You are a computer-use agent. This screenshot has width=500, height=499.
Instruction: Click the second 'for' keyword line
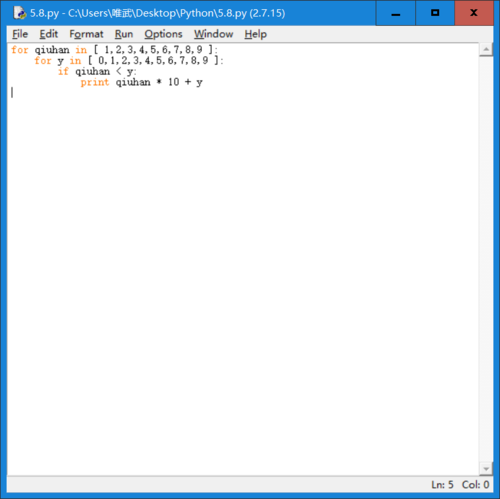click(x=129, y=61)
